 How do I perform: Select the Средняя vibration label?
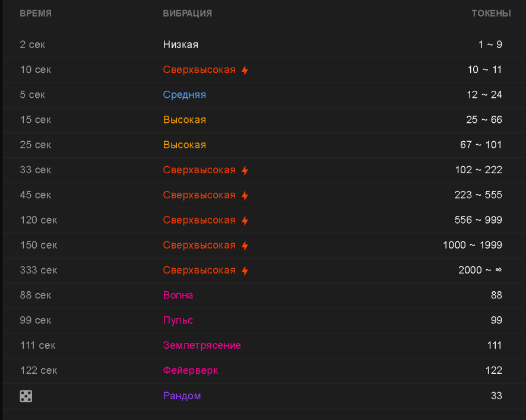pyautogui.click(x=185, y=95)
